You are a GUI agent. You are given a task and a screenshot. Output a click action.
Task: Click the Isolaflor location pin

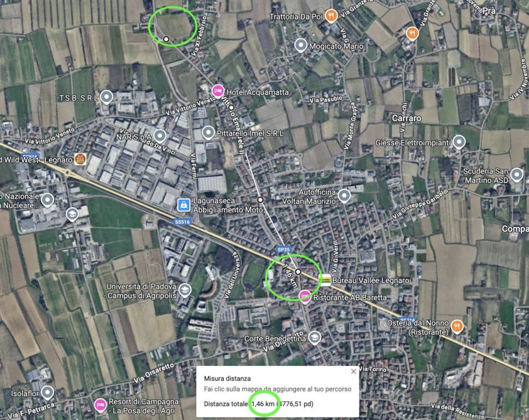(x=47, y=392)
